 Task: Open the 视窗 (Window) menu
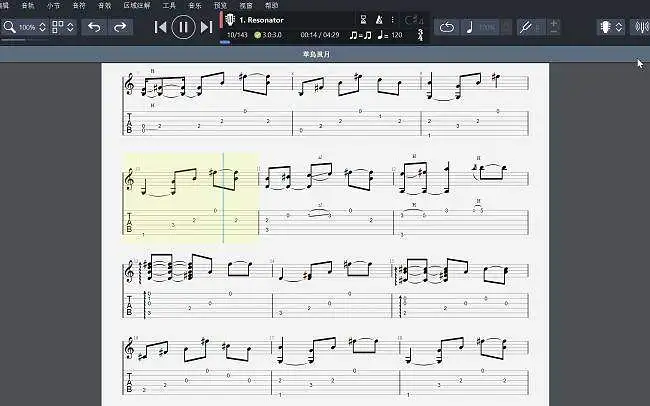tap(246, 5)
